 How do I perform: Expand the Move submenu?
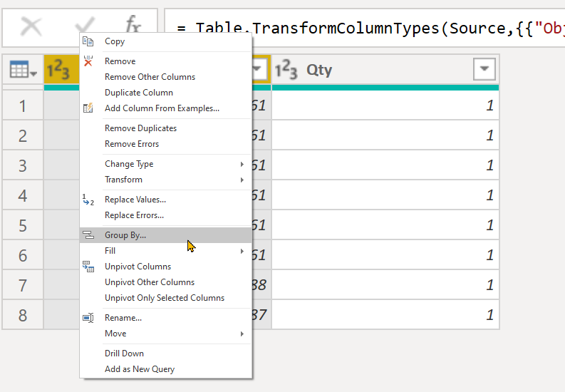pos(242,334)
